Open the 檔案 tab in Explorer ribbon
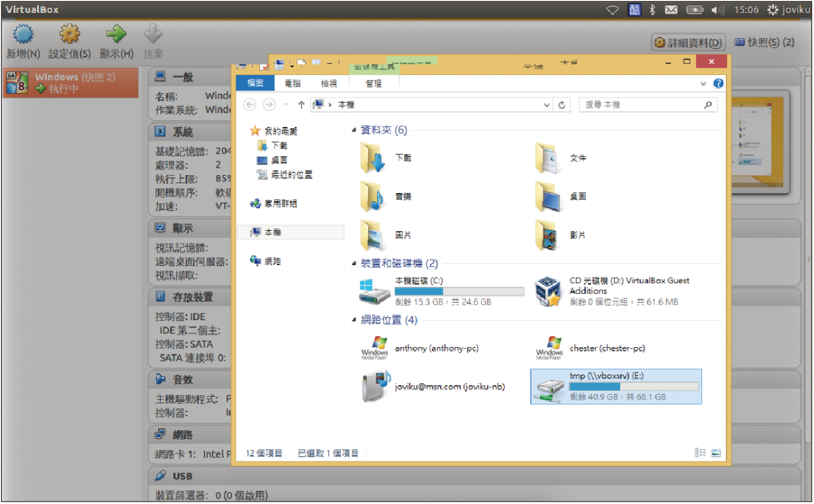 point(255,83)
